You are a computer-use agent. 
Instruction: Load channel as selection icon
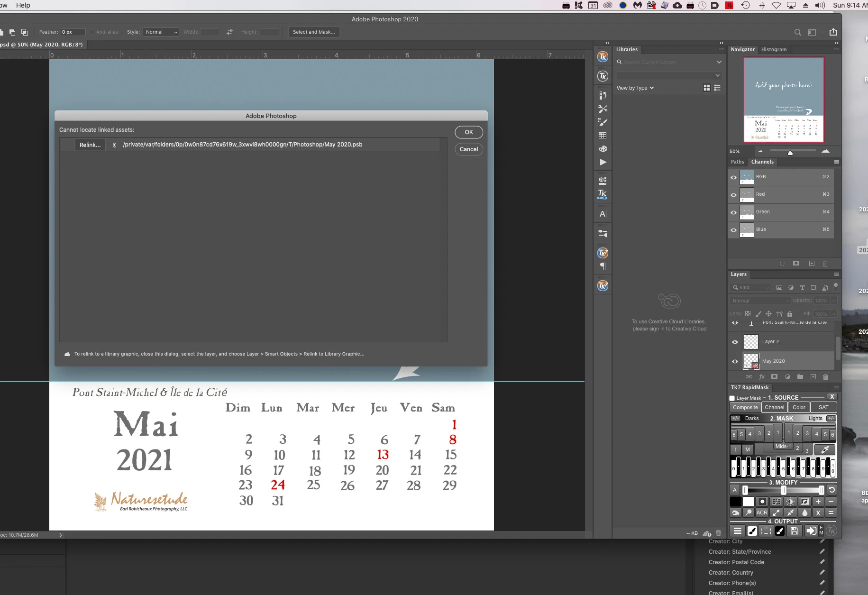coord(783,264)
